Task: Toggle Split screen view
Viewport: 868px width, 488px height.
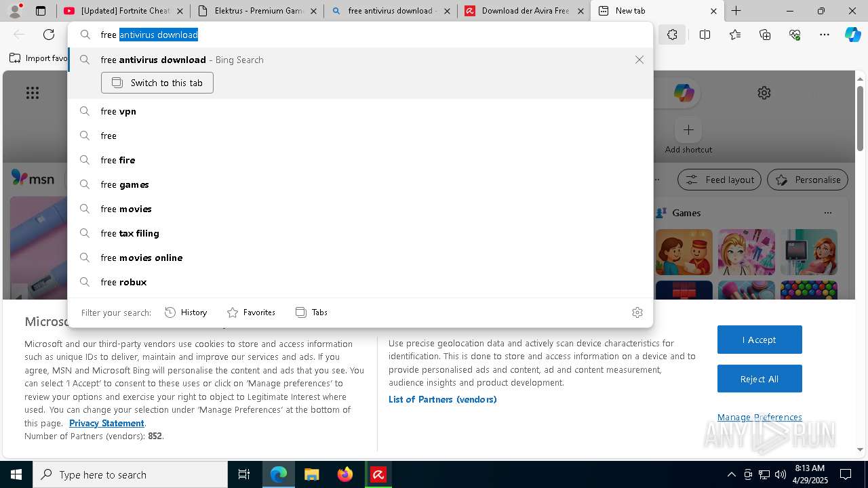Action: click(x=705, y=35)
